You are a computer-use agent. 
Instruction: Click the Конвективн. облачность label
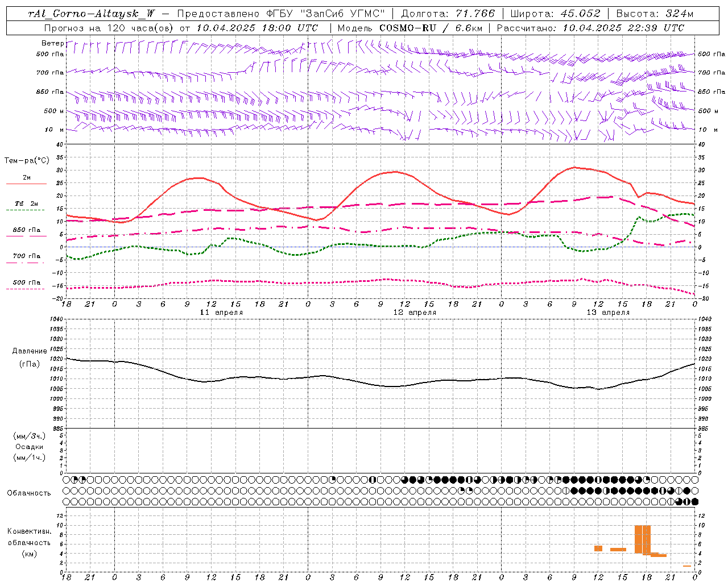click(x=29, y=537)
